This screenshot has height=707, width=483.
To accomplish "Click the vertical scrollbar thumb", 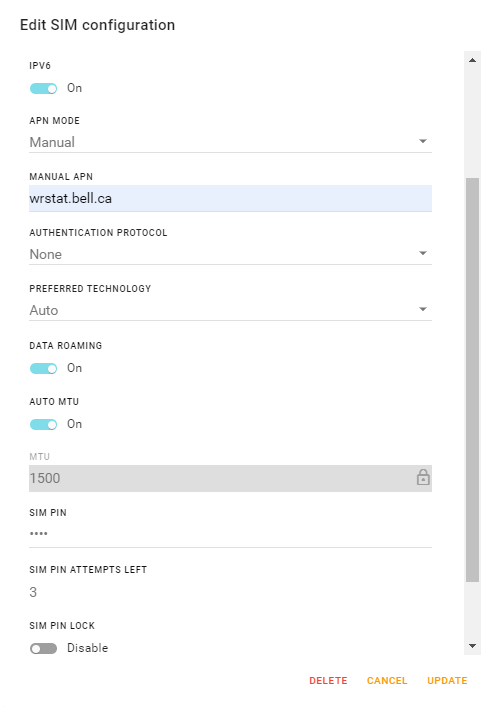I will coord(472,380).
